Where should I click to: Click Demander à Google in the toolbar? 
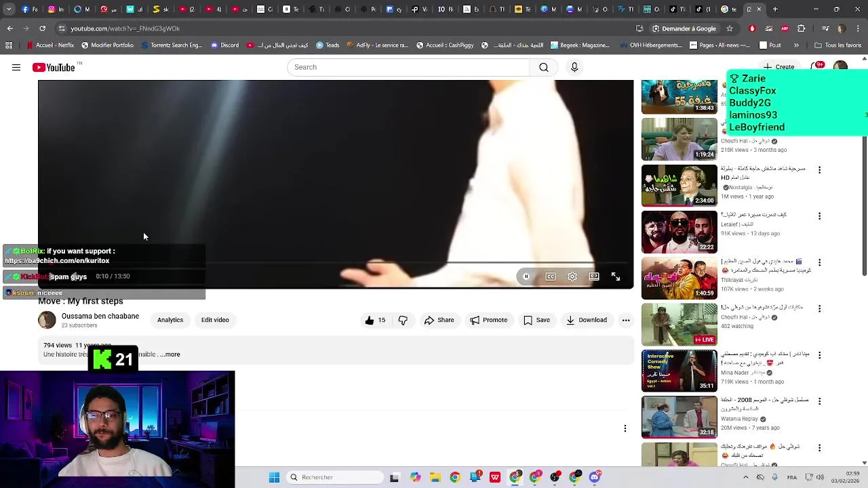[x=684, y=28]
